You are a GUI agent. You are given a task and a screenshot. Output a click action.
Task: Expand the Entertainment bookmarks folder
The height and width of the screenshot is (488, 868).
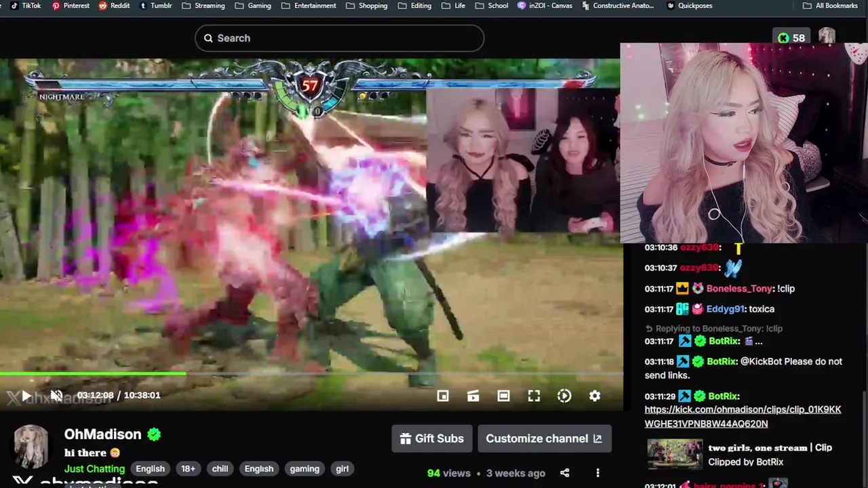coord(309,5)
